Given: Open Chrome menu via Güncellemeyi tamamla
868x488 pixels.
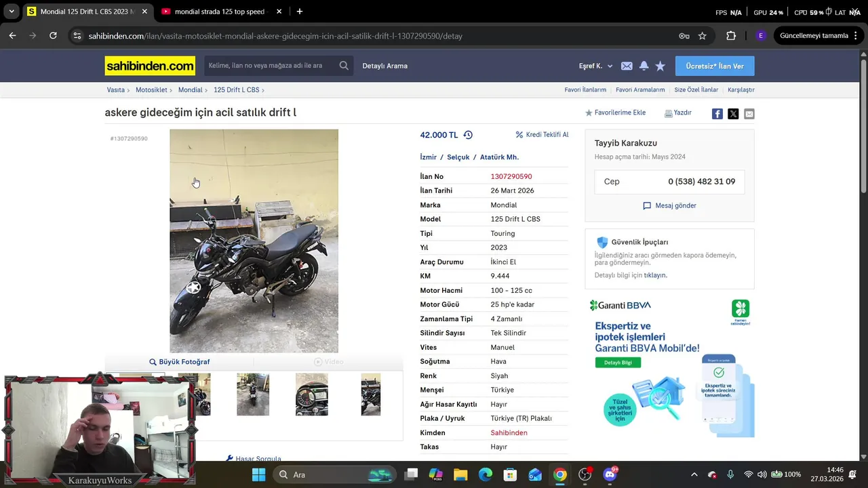Looking at the screenshot, I should (x=819, y=36).
